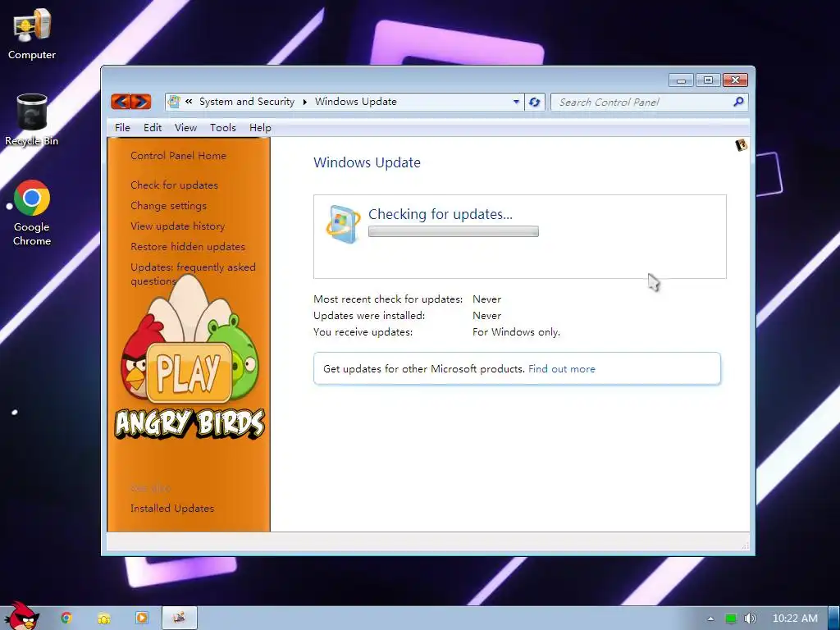Click 'Checking for updates...' text
The height and width of the screenshot is (630, 840).
pos(441,214)
